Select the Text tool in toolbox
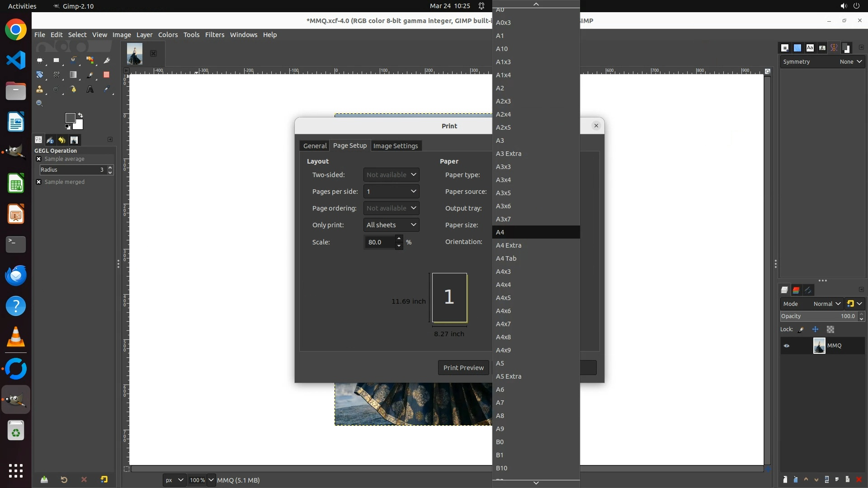This screenshot has height=488, width=868. pos(90,89)
